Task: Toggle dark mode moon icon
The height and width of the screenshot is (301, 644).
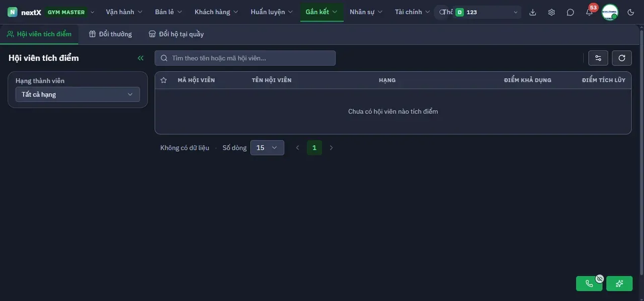Action: [631, 12]
